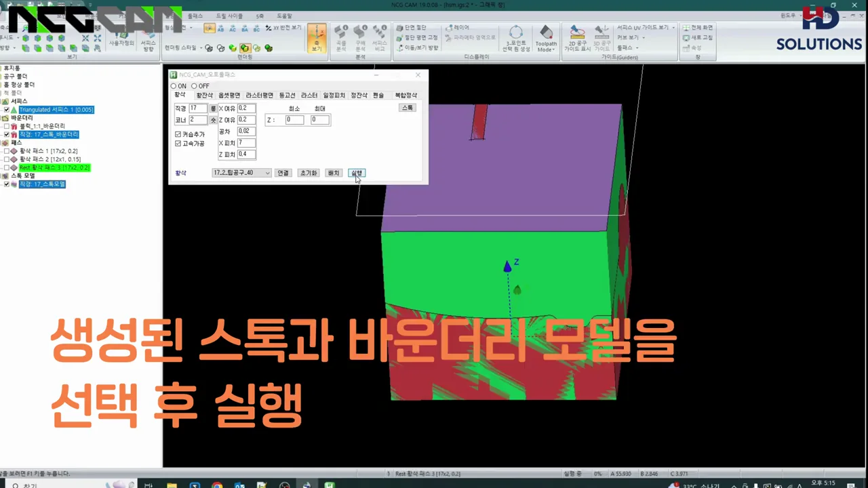Click the 새로 고침 refresh item
The image size is (868, 488).
pos(698,38)
